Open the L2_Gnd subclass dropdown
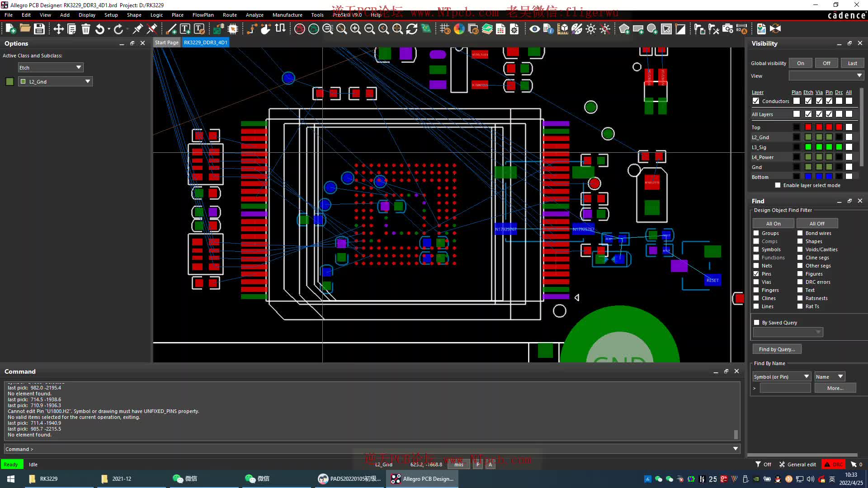Viewport: 868px width, 488px height. coord(55,81)
